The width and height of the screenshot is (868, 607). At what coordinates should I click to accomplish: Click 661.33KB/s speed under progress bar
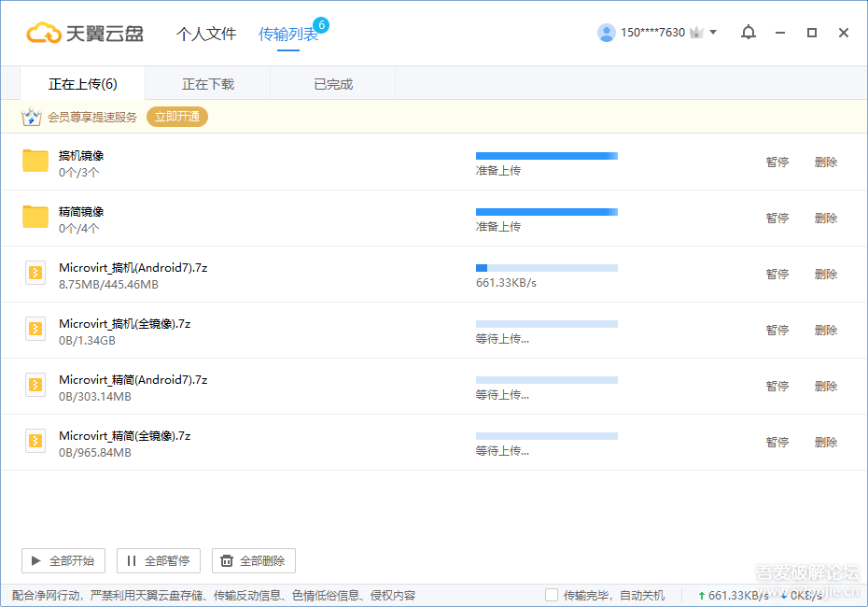pos(506,283)
